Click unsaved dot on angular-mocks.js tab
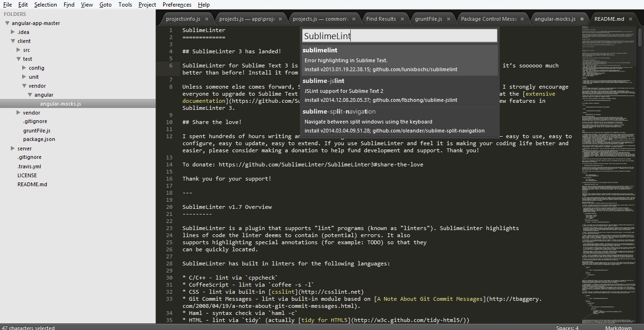Image resolution: width=644 pixels, height=330 pixels. click(x=582, y=19)
